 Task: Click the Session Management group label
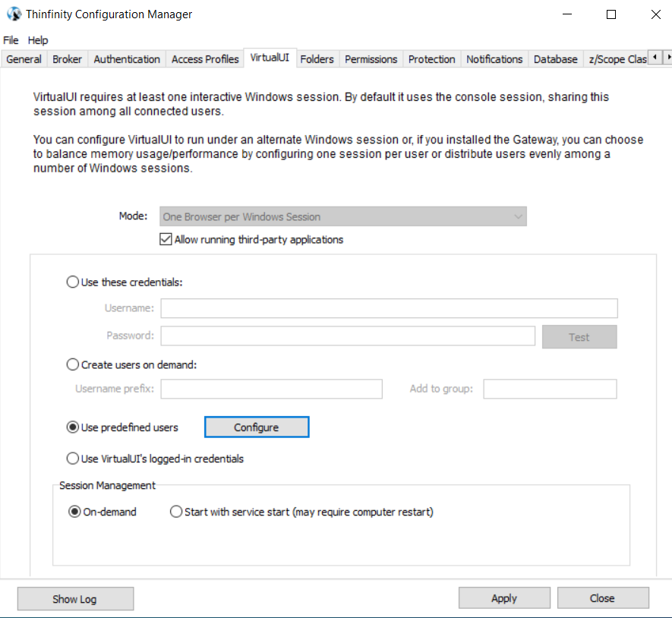pos(107,485)
